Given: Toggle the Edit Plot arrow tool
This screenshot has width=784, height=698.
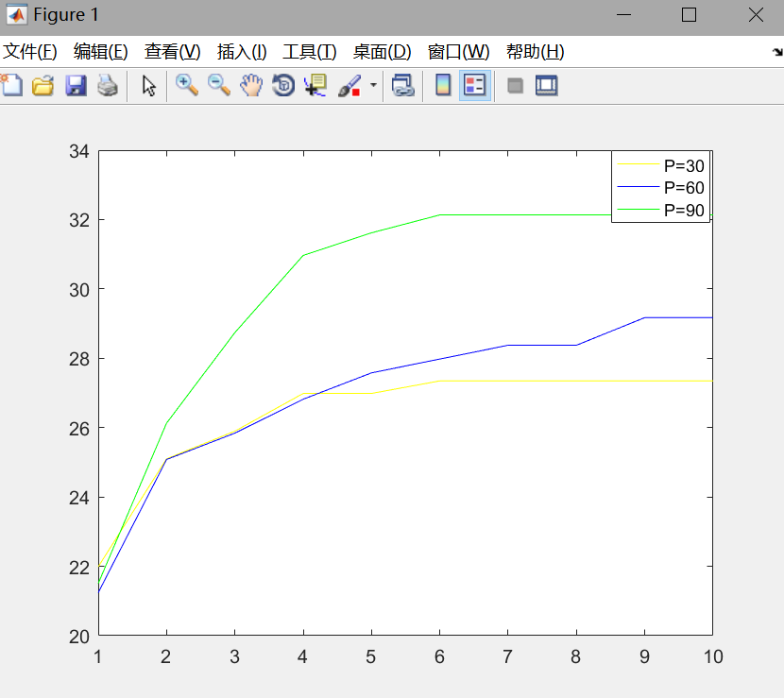Looking at the screenshot, I should point(148,86).
